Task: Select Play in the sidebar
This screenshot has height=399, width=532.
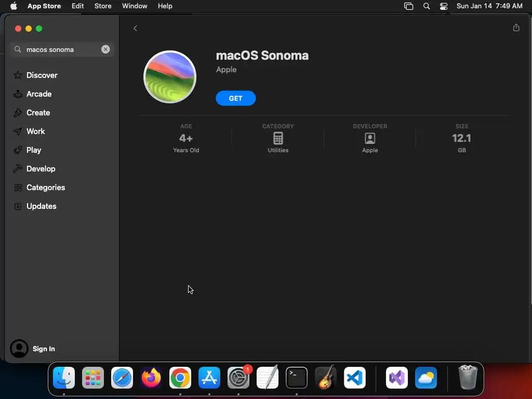Action: click(27, 150)
